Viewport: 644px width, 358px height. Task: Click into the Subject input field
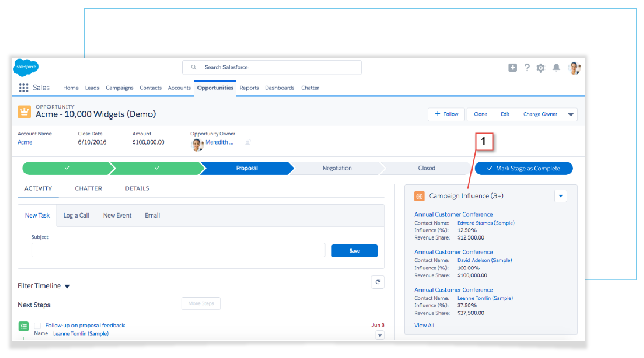(178, 250)
